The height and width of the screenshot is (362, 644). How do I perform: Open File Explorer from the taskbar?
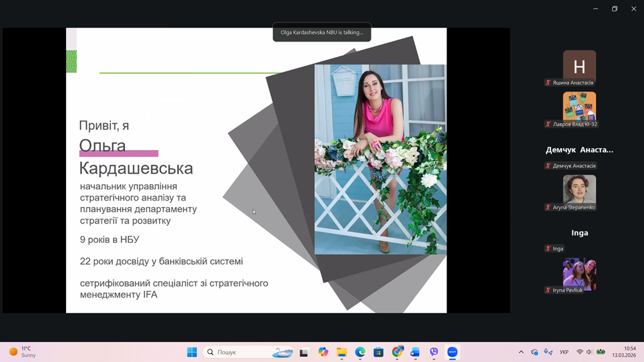342,352
